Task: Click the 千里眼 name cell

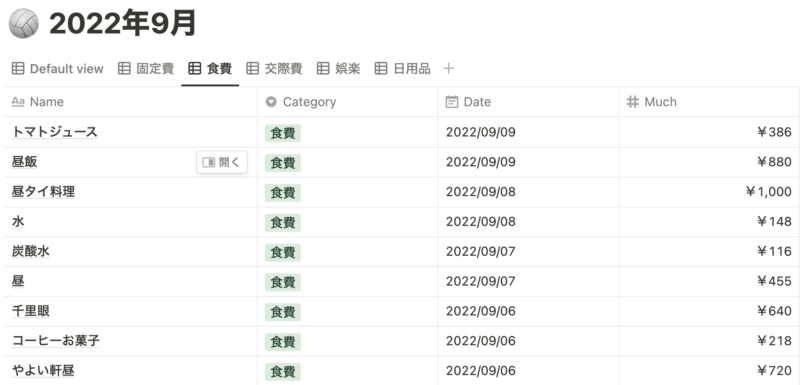Action: point(131,311)
